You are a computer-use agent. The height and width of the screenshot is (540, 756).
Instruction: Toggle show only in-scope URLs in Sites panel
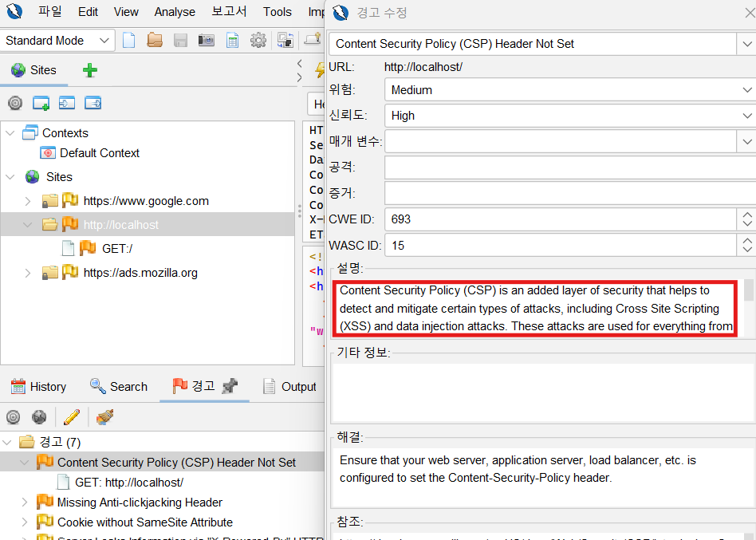(15, 103)
